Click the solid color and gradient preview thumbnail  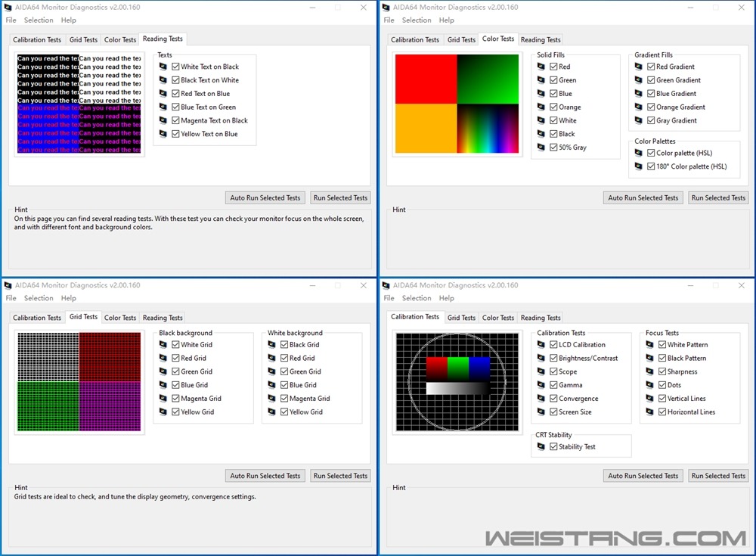[x=457, y=104]
